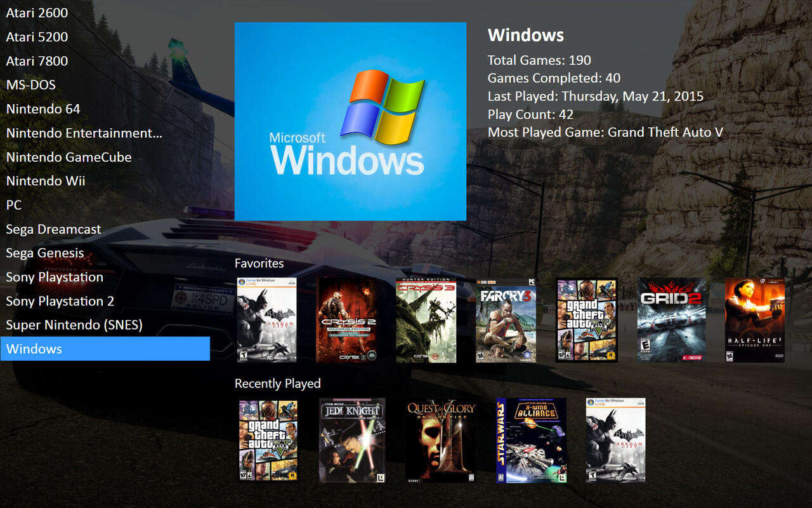The image size is (812, 508).
Task: Click the Recently Played section heading
Action: pos(278,384)
